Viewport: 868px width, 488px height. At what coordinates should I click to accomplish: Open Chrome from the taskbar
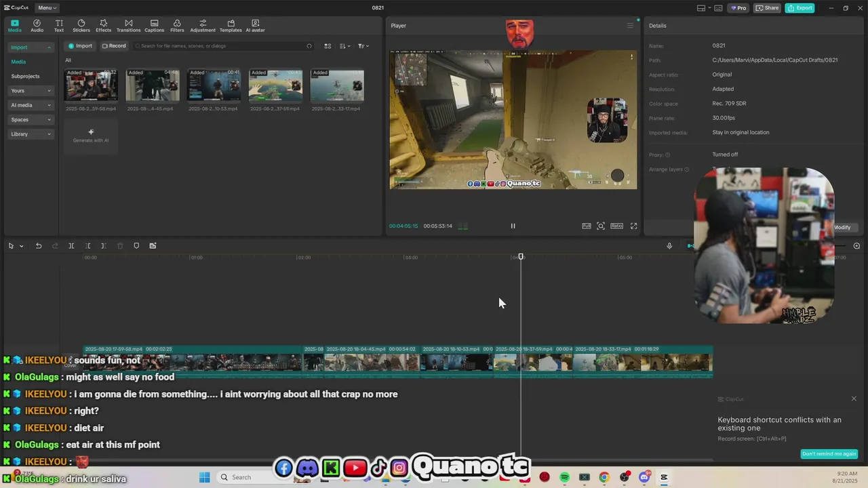604,477
